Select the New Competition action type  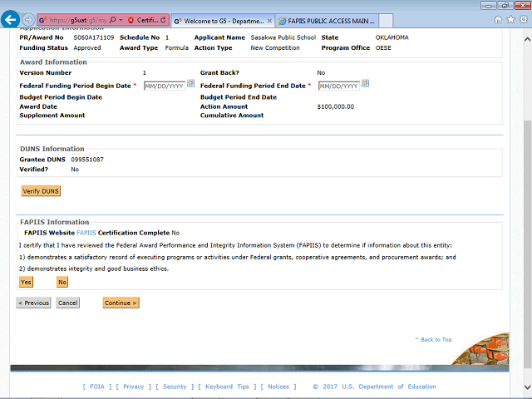(x=275, y=48)
